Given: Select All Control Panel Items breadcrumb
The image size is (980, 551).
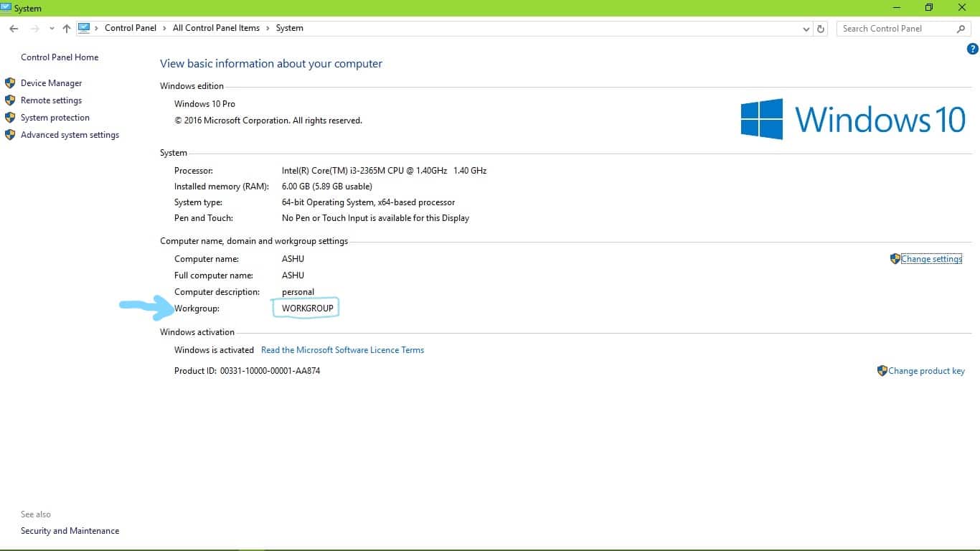Looking at the screenshot, I should (x=216, y=28).
